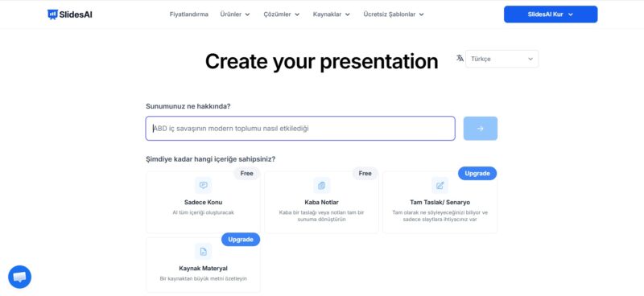Click the AI tüm içeriği oluşturacak description
This screenshot has width=644, height=296.
[x=204, y=212]
